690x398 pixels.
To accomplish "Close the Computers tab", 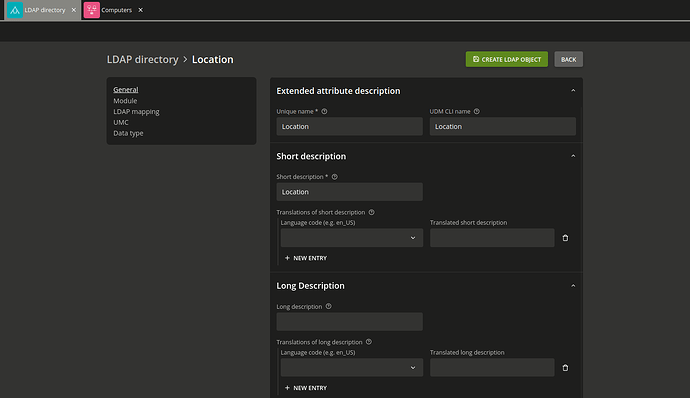I will point(140,10).
